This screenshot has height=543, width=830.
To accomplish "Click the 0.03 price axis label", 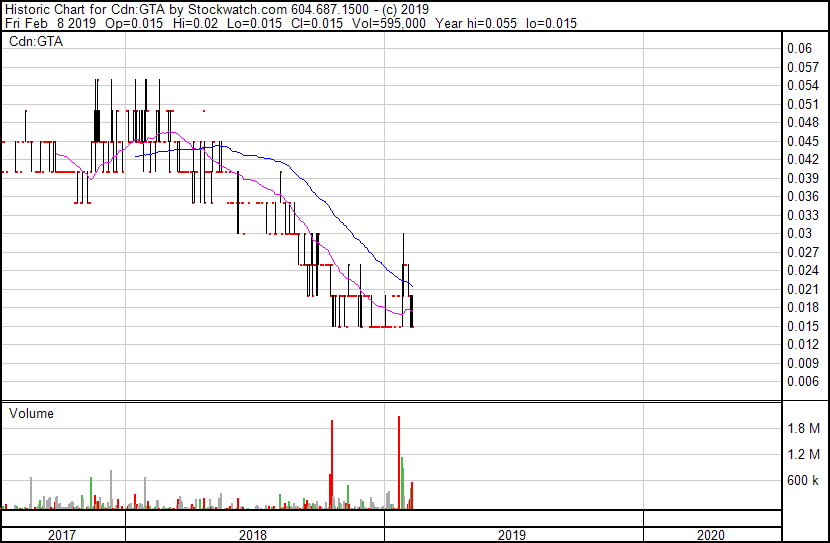I will (799, 233).
